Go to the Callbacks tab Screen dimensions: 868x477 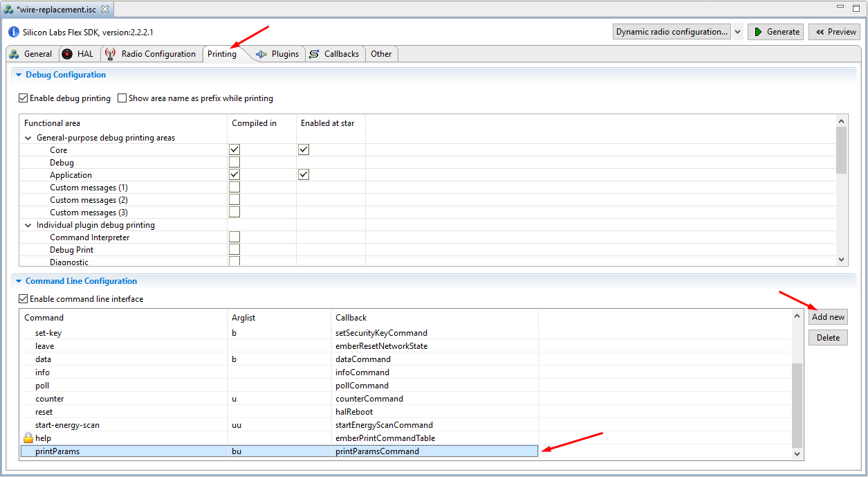pos(334,54)
